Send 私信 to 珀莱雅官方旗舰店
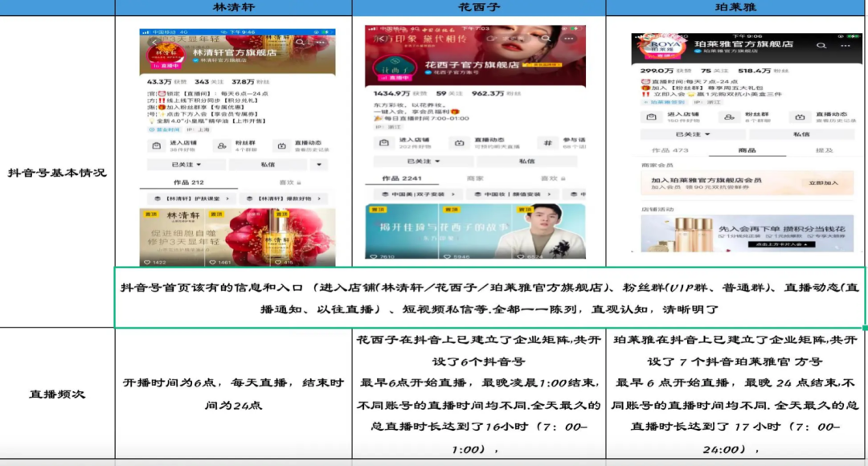 [801, 134]
